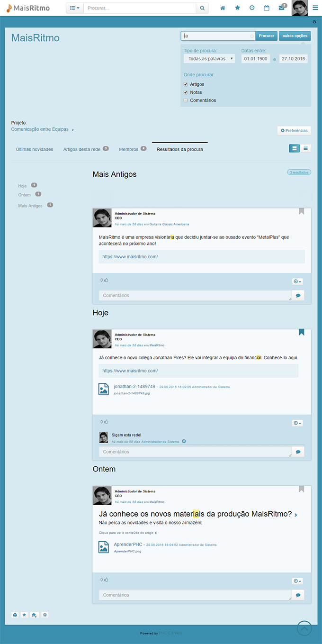
Task: Like the 'novos materiais' article
Action: click(x=106, y=580)
